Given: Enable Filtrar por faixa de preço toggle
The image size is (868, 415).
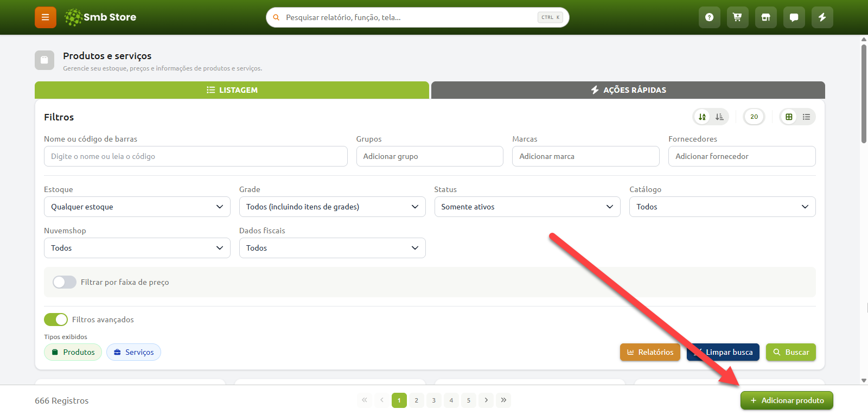Looking at the screenshot, I should (x=65, y=282).
